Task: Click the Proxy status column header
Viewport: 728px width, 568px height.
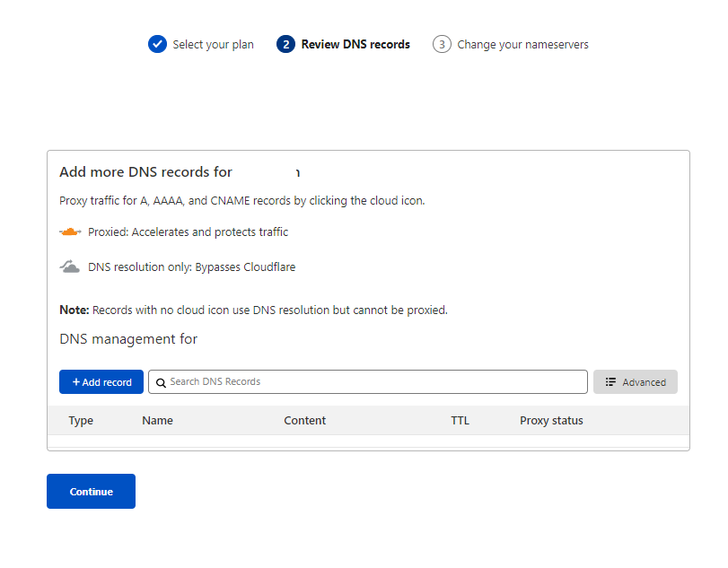Action: pyautogui.click(x=551, y=420)
